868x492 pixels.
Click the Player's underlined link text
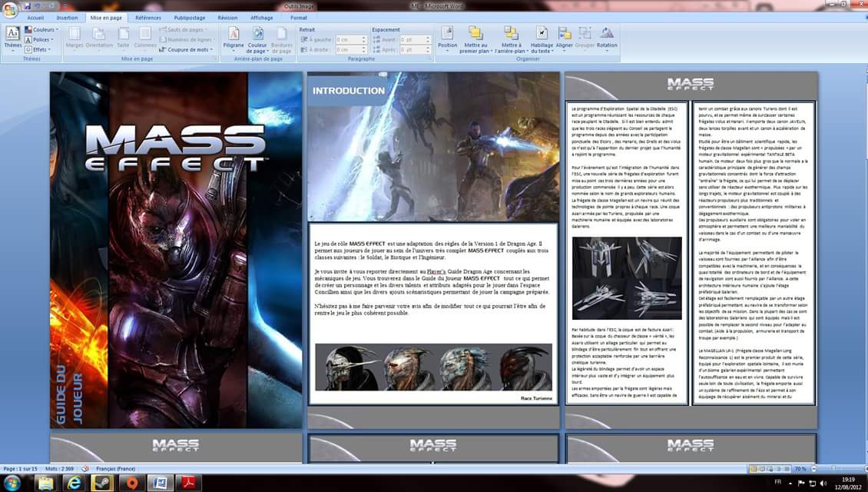436,271
